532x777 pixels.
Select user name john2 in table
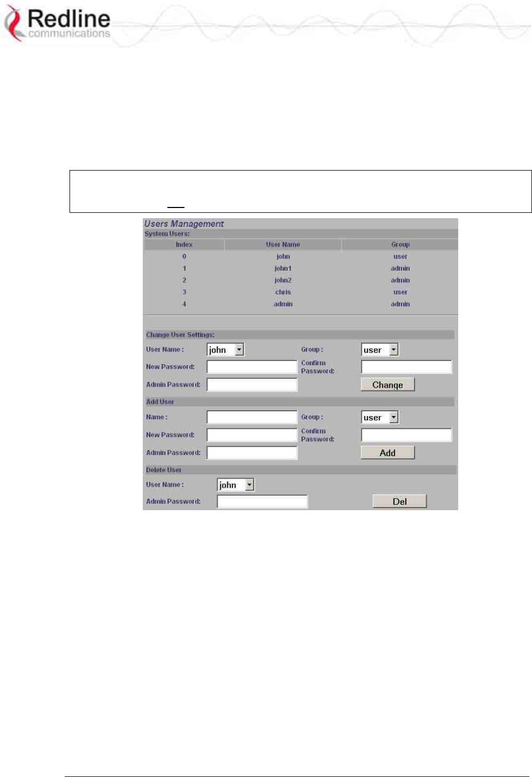point(283,280)
